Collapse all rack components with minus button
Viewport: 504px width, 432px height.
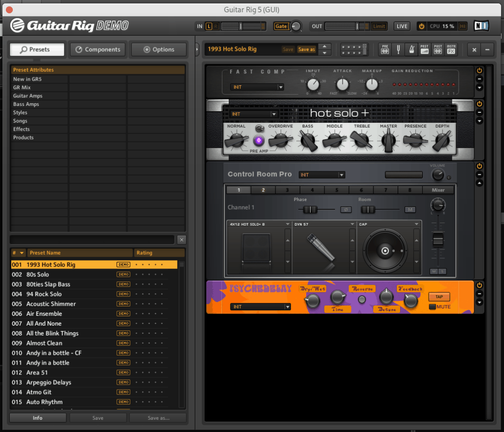tap(487, 50)
